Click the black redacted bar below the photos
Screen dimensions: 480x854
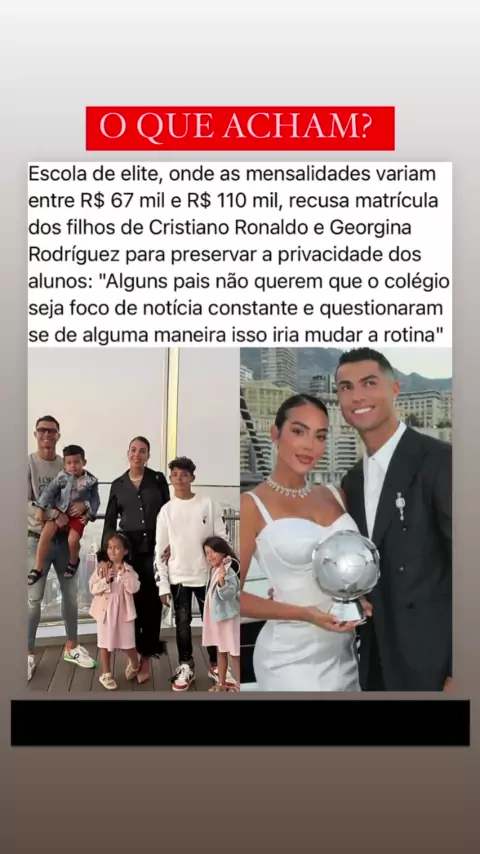coord(240,723)
